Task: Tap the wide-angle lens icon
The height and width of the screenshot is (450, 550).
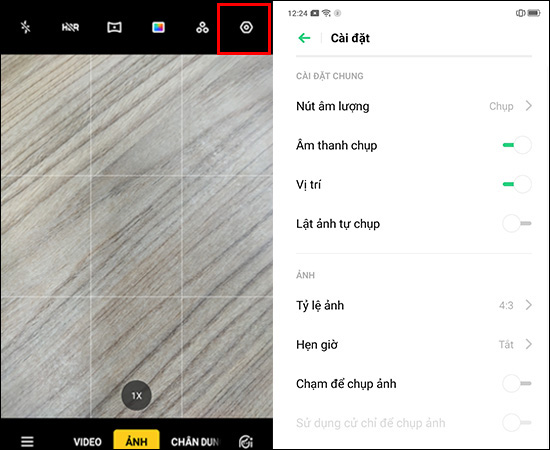Action: click(114, 27)
